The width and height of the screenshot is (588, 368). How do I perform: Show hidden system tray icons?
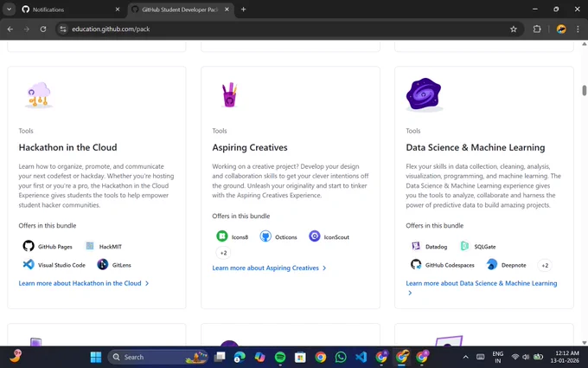(465, 357)
